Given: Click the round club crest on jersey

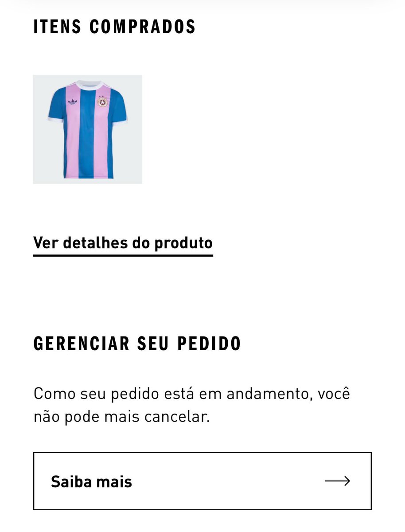Looking at the screenshot, I should (x=103, y=102).
